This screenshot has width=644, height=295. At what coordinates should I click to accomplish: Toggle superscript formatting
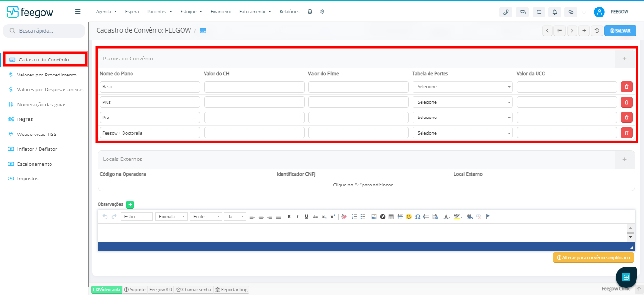332,217
